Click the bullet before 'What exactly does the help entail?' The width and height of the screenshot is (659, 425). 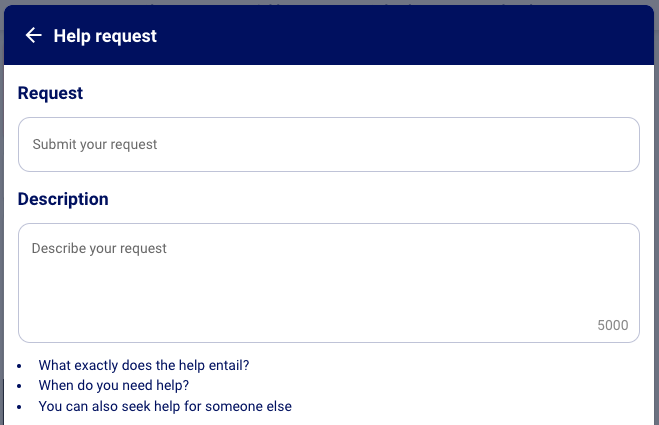pos(20,366)
